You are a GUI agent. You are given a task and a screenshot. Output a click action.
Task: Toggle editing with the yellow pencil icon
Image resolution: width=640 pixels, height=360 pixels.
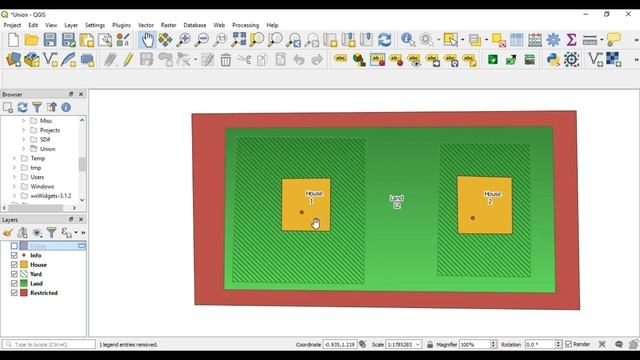[128, 60]
